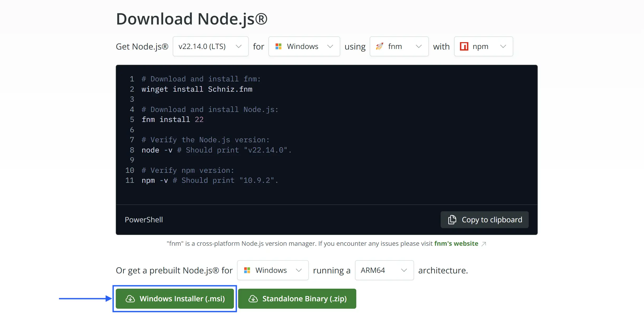Click the fnm rocket icon
The height and width of the screenshot is (315, 644).
[x=379, y=46]
